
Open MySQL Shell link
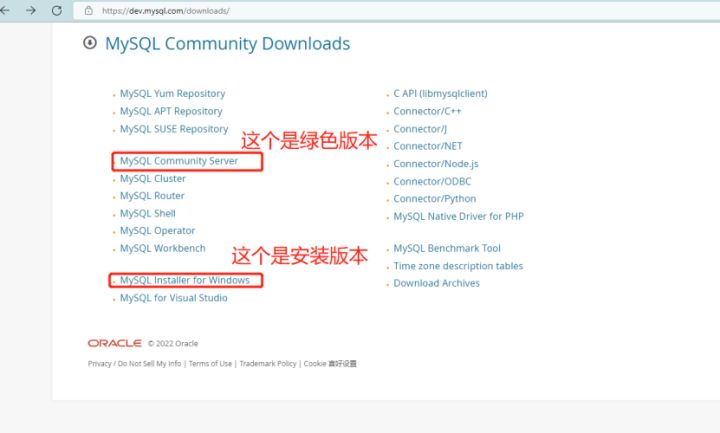coord(148,214)
